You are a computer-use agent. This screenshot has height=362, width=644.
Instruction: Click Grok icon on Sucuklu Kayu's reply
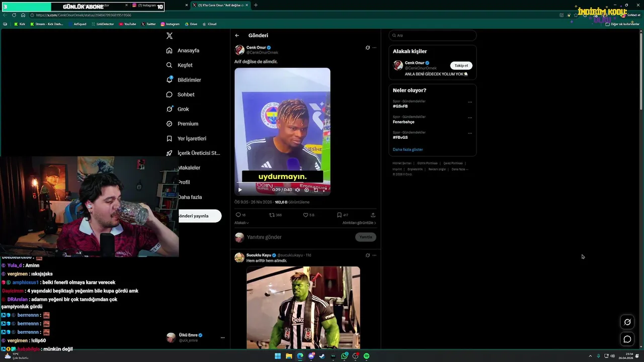tap(368, 255)
